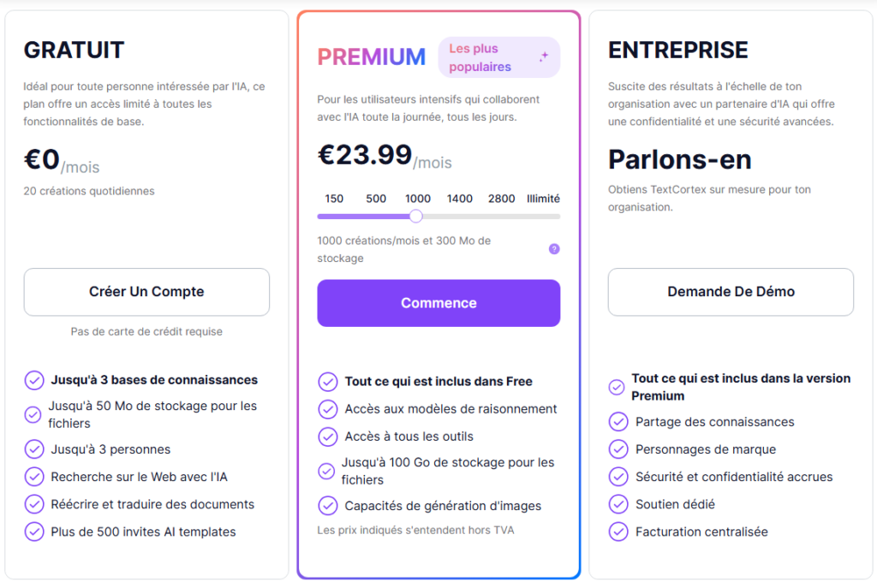The height and width of the screenshot is (588, 877).
Task: Click the checkmark next to 'Jusqu'à 3 personnes'
Action: pyautogui.click(x=35, y=449)
